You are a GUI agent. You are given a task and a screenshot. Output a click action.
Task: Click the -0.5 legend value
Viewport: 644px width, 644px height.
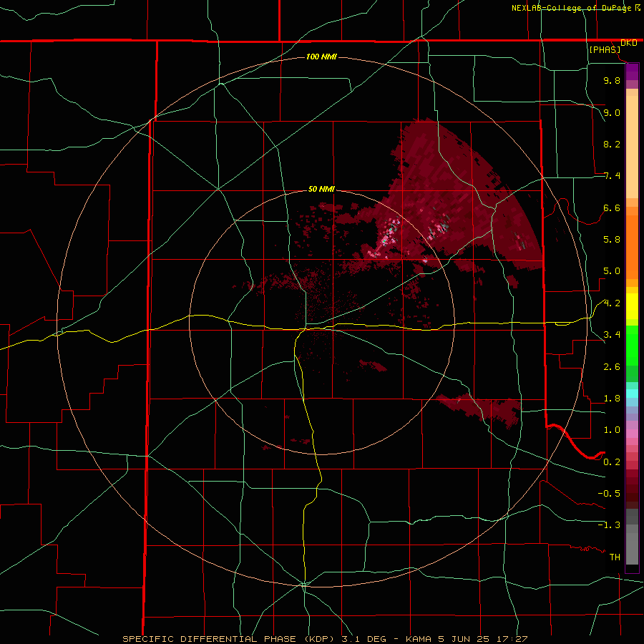click(609, 494)
